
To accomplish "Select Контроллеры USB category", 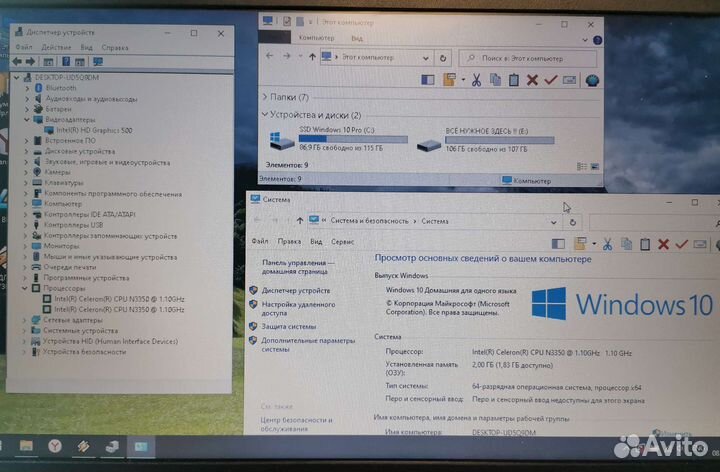I will [x=73, y=225].
